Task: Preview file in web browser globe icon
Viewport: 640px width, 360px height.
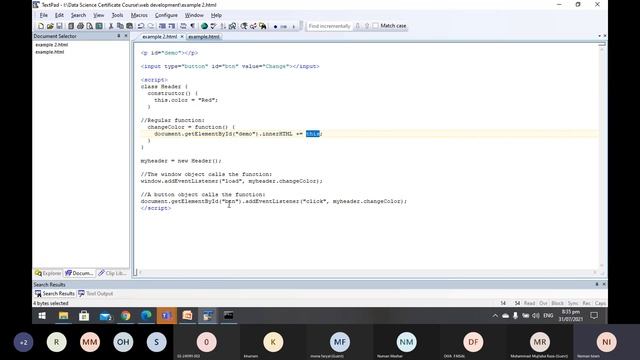Action: click(204, 26)
